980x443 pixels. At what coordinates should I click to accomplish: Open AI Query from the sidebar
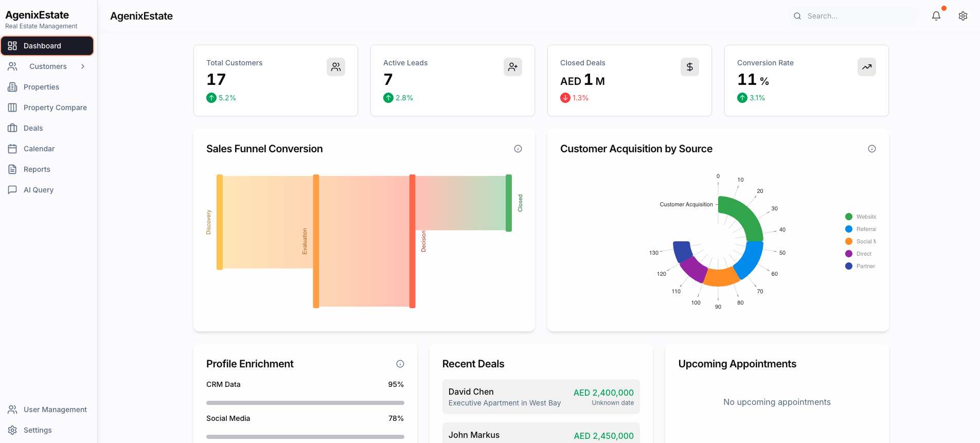(x=38, y=190)
